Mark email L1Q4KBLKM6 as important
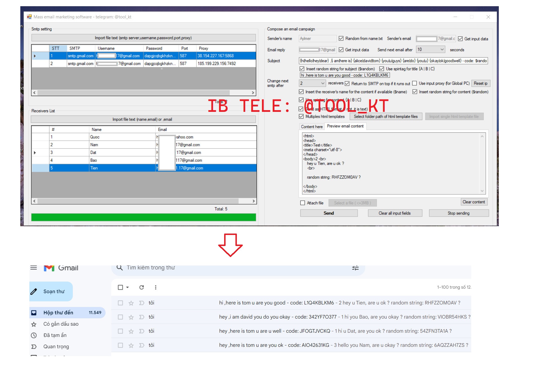 click(x=142, y=303)
